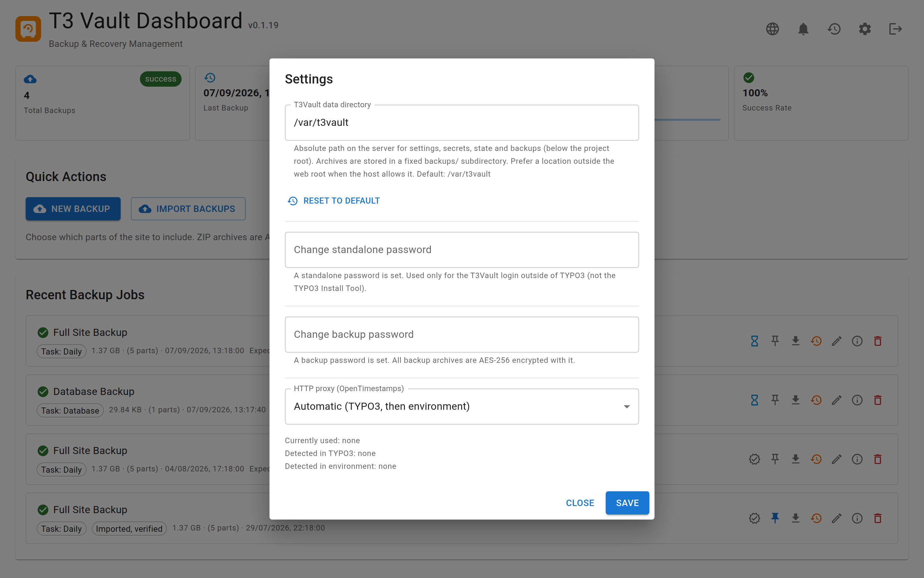The height and width of the screenshot is (578, 924).
Task: Delete the Database Backup job
Action: pyautogui.click(x=878, y=400)
